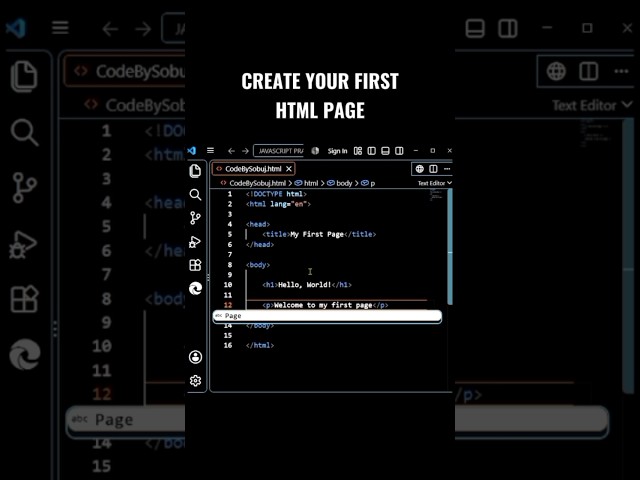The height and width of the screenshot is (480, 640).
Task: Click the Edge tools icon in the center activity bar
Action: 196,289
